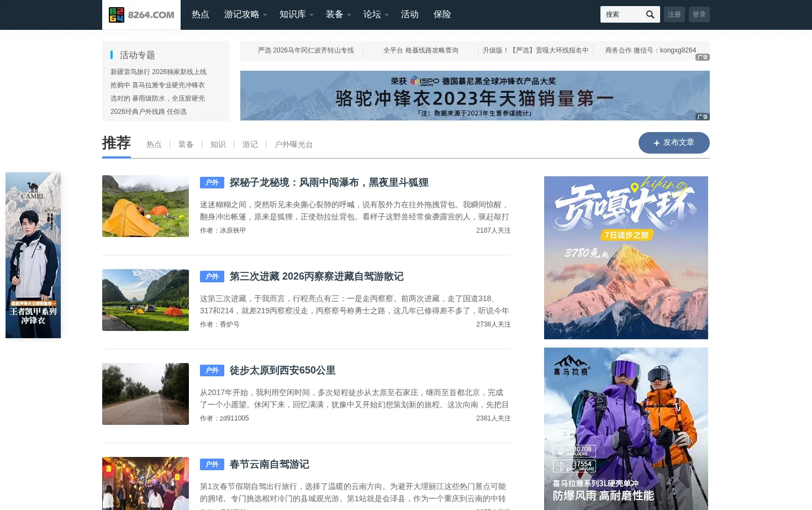Click author name 香炉号
The image size is (812, 510).
[229, 324]
